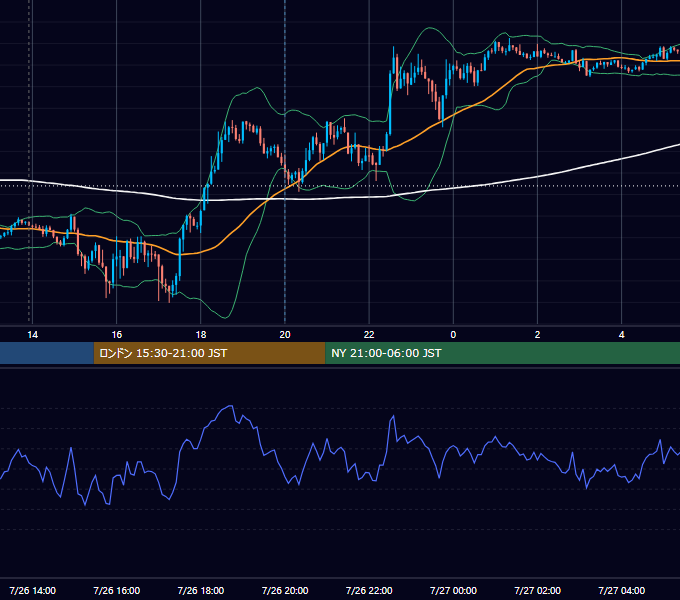
Task: Click the 7/26 16:00 date label
Action: (117, 590)
